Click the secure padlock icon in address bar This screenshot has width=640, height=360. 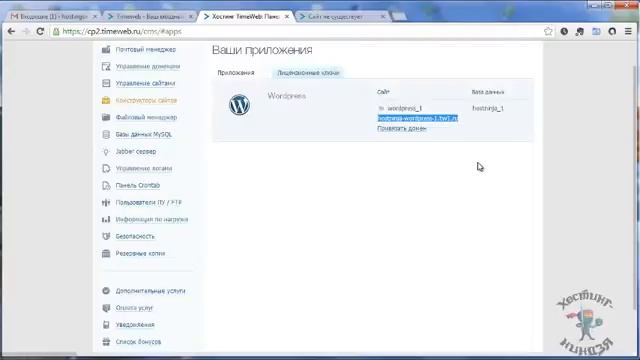pos(56,31)
